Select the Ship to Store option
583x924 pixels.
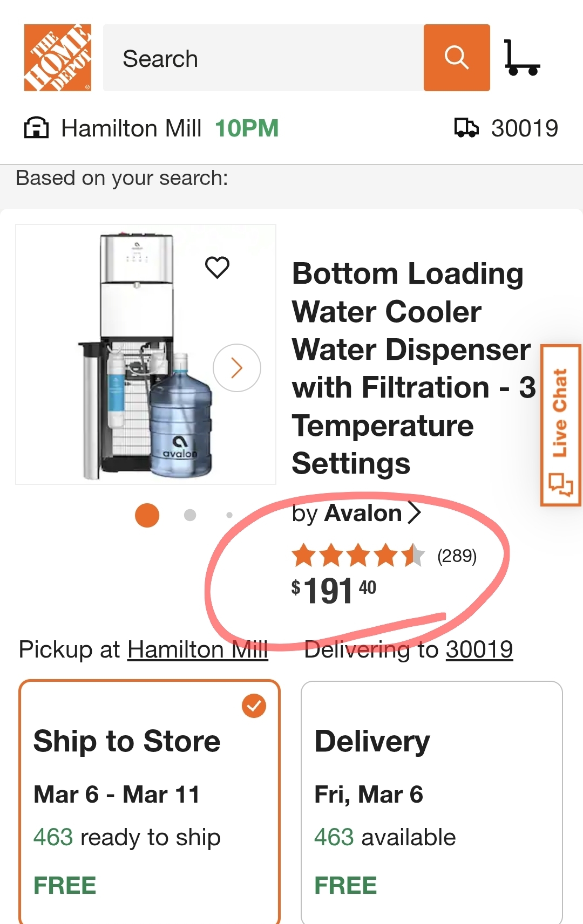coord(150,802)
